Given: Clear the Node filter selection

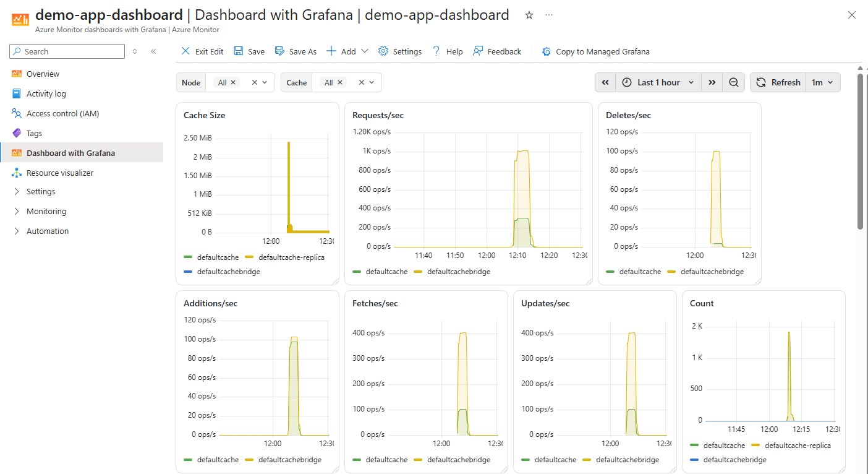Looking at the screenshot, I should [254, 82].
